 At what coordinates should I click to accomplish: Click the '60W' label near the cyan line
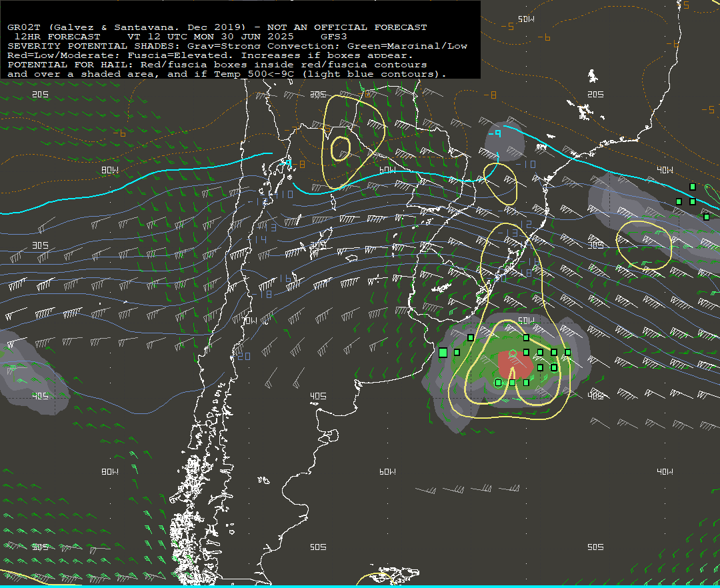coord(387,170)
